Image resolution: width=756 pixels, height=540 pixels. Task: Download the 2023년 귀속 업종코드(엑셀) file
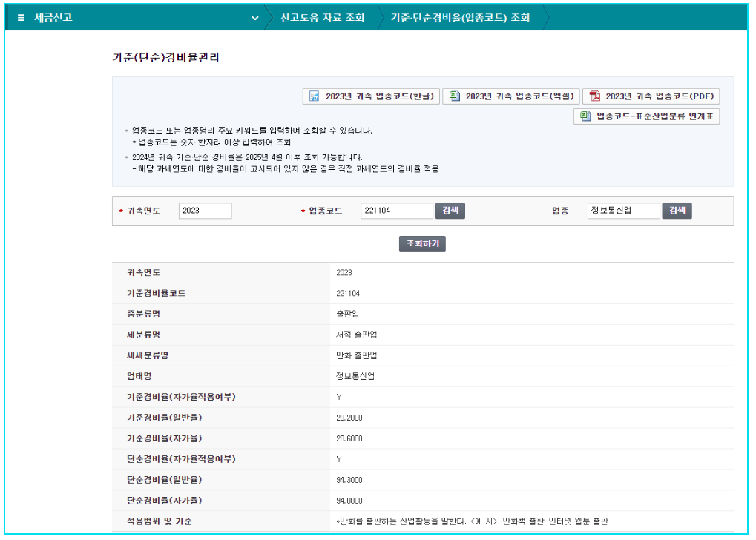coord(519,96)
